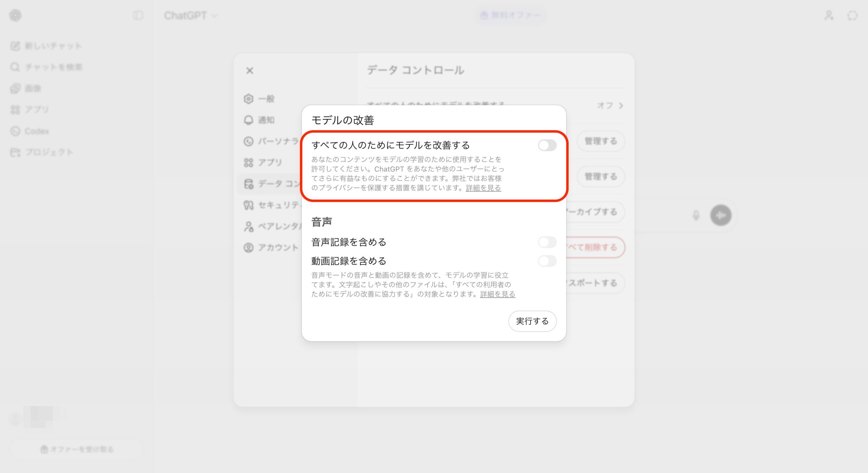Viewport: 868px width, 473px height.
Task: Toggle すべての人のためにモデルを改善する switch
Action: click(x=547, y=145)
